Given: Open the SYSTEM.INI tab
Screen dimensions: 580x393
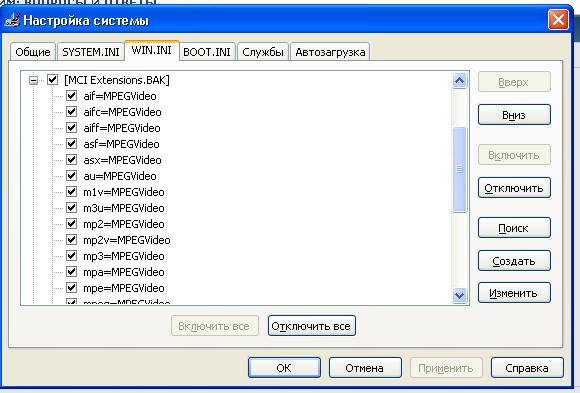Looking at the screenshot, I should (91, 52).
